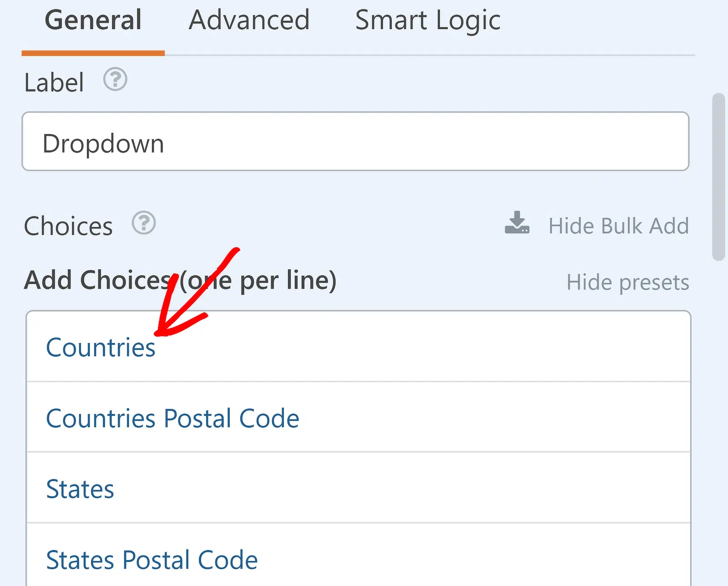
Task: Click the Choices help question-mark icon
Action: coord(144,223)
